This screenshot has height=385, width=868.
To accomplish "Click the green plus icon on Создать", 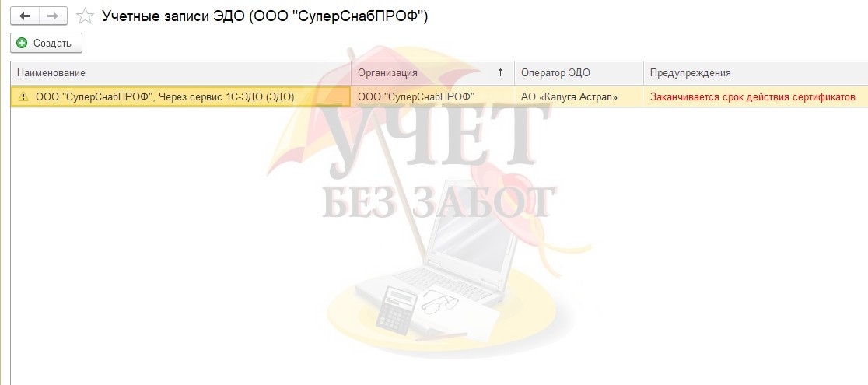I will coord(22,44).
